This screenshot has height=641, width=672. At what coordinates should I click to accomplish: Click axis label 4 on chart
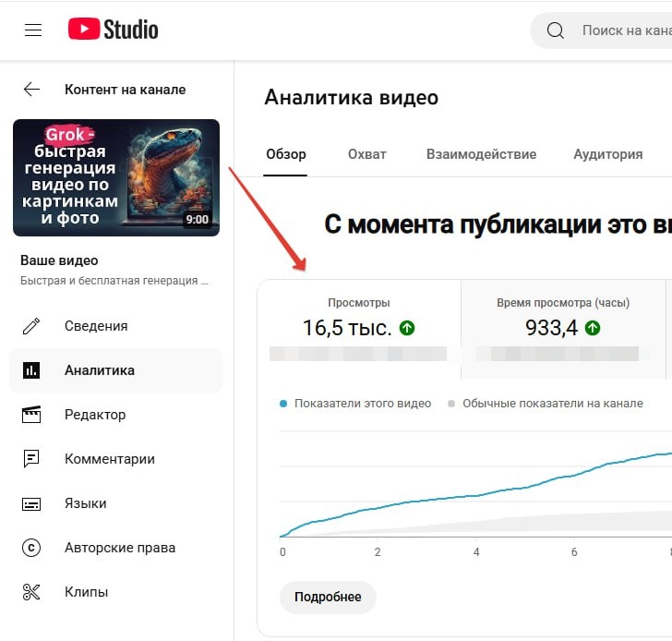pos(476,551)
